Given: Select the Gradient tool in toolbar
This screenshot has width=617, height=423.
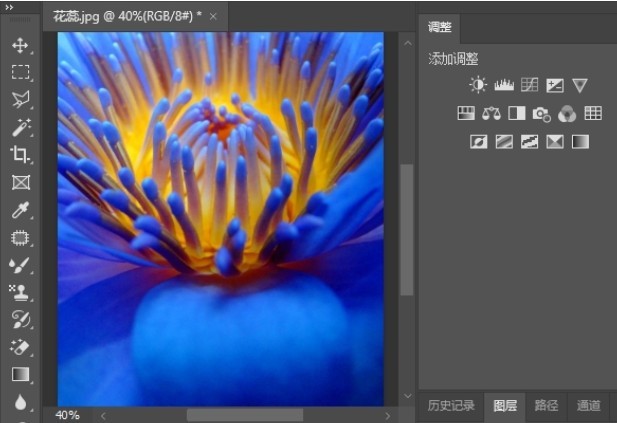Looking at the screenshot, I should click(19, 375).
